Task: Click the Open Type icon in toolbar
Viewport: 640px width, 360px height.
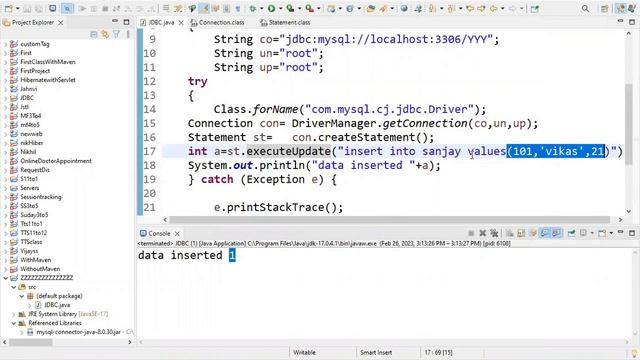Action: pos(371,9)
